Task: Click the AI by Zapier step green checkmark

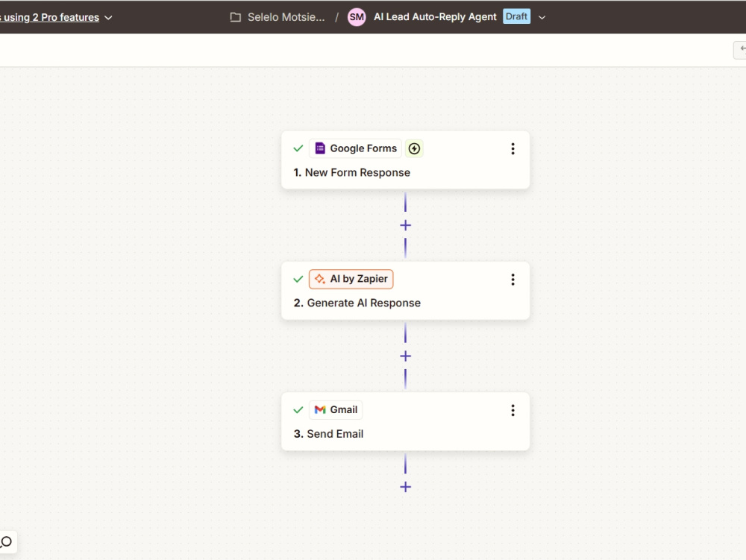Action: (x=298, y=279)
